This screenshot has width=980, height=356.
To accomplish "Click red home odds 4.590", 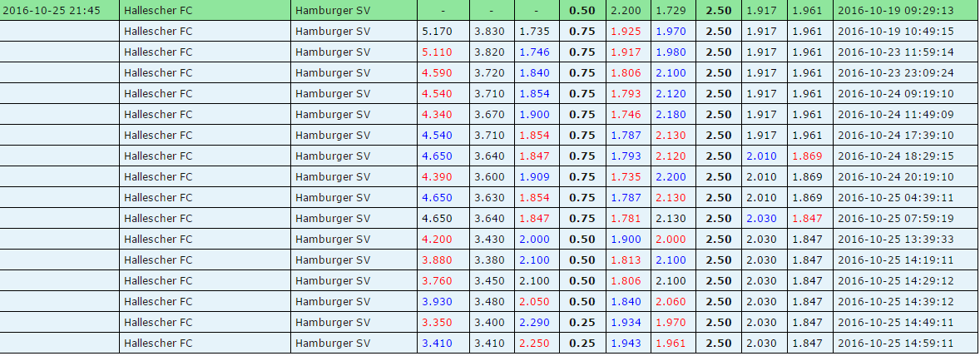I will (437, 72).
